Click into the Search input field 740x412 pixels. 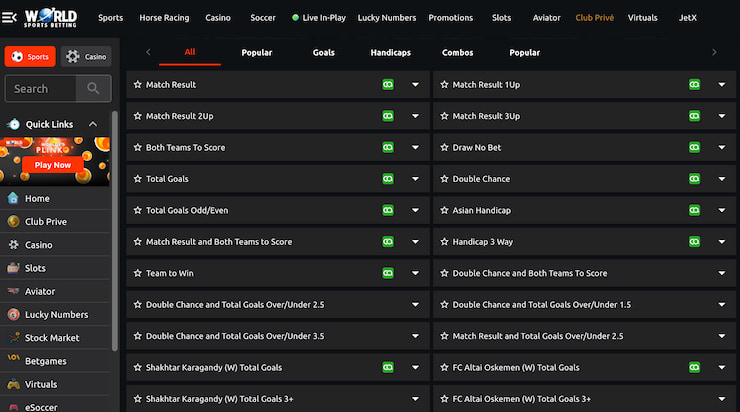click(x=41, y=88)
